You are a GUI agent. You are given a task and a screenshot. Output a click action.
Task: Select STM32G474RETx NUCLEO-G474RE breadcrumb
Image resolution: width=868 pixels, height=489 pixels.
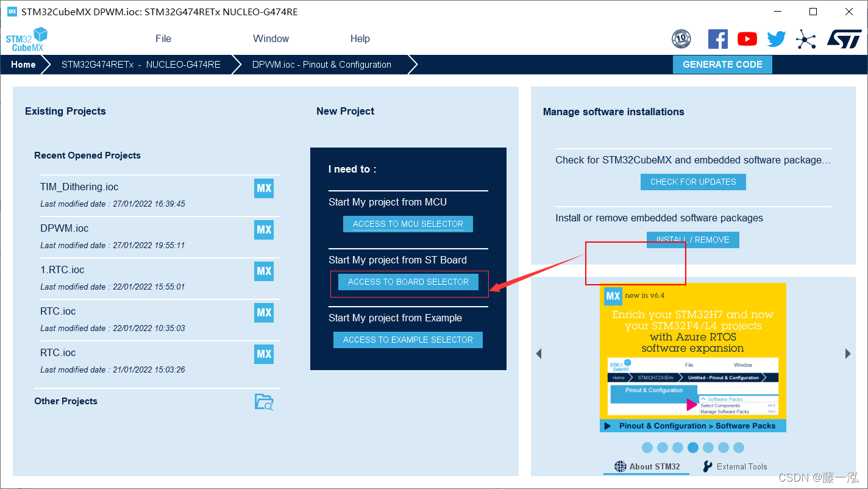tap(141, 65)
